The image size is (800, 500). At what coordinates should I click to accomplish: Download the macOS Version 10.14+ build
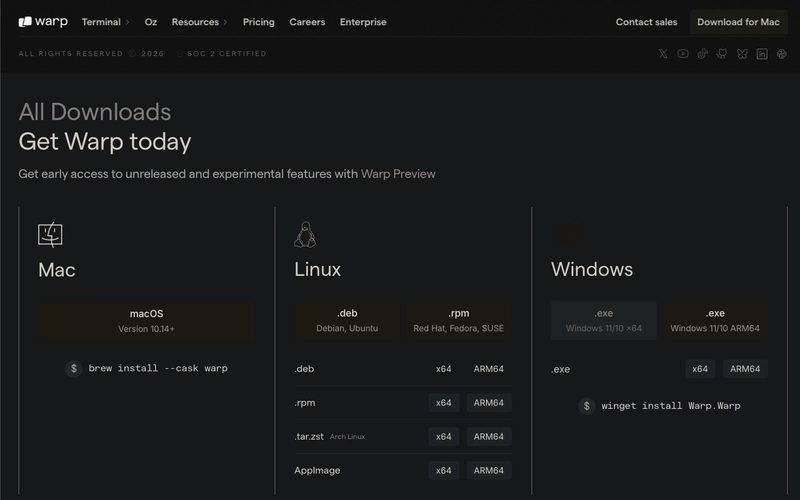pyautogui.click(x=146, y=320)
